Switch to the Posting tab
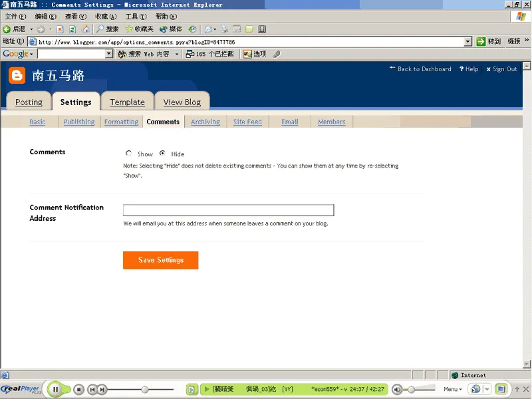Image resolution: width=532 pixels, height=399 pixels. coord(29,102)
